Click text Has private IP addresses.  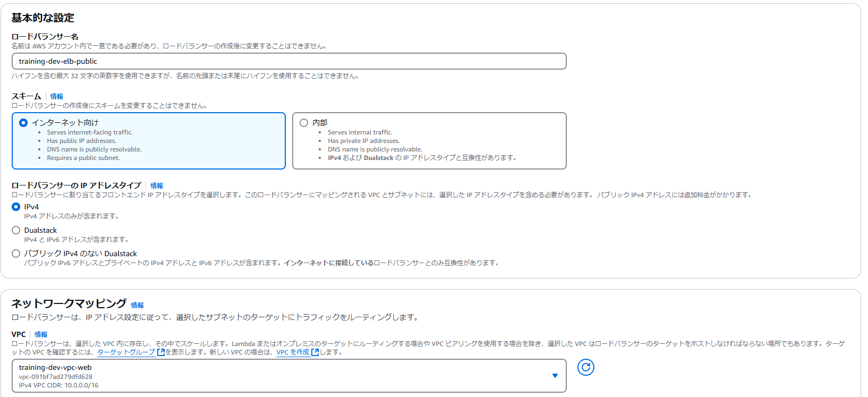pyautogui.click(x=364, y=141)
